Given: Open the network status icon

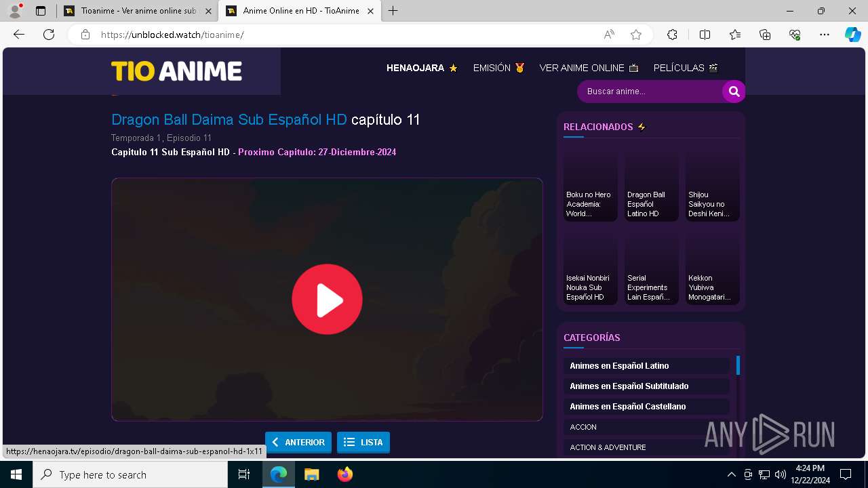Looking at the screenshot, I should [764, 474].
